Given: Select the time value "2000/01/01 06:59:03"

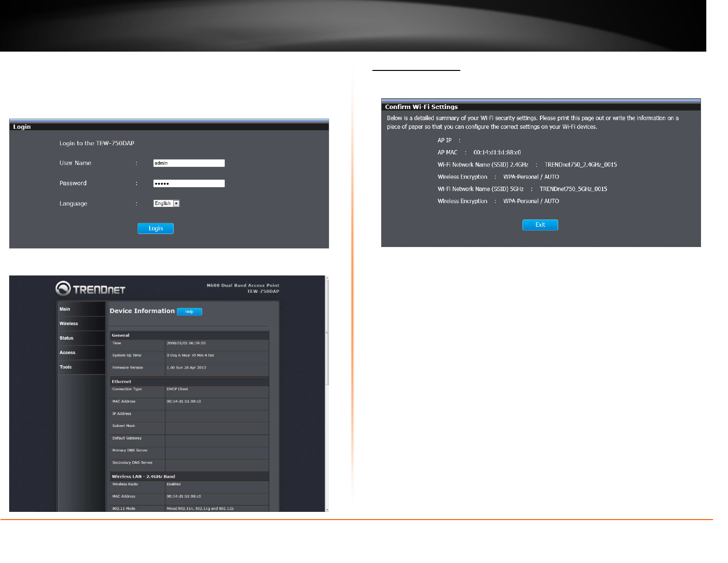Looking at the screenshot, I should coord(186,343).
